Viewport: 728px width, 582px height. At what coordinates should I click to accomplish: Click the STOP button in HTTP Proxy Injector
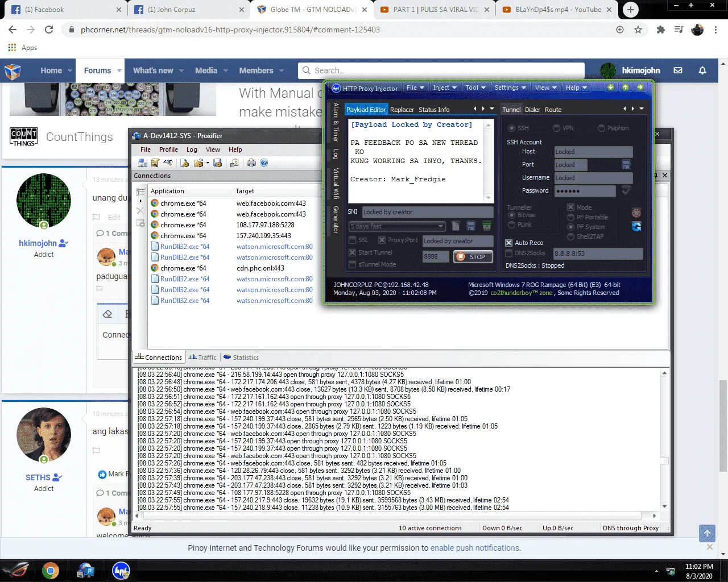(472, 257)
